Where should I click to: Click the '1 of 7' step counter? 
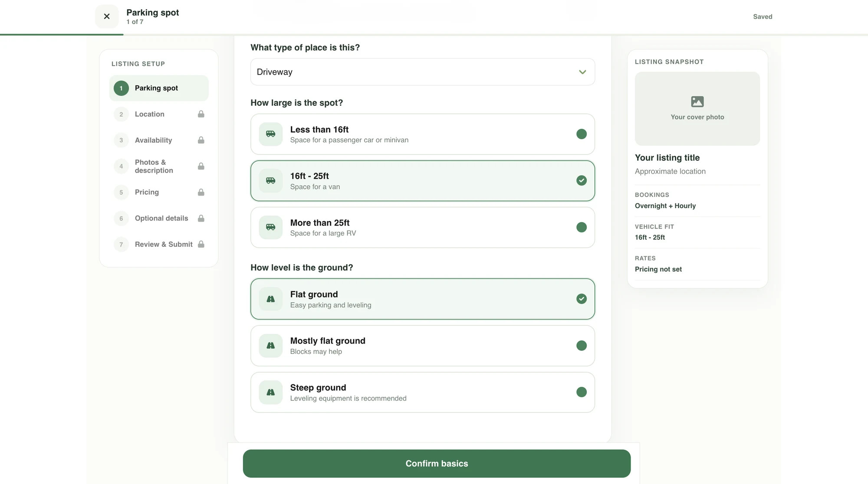(135, 22)
